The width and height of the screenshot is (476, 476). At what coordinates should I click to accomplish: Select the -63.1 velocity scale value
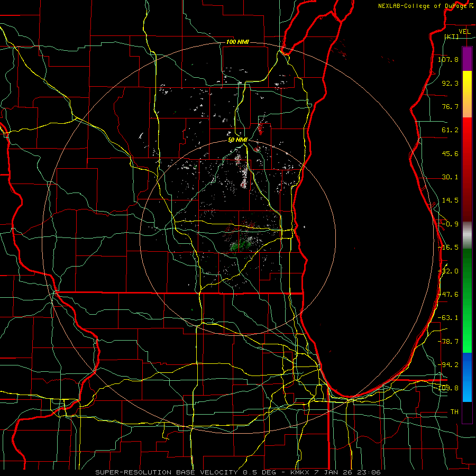pyautogui.click(x=448, y=318)
